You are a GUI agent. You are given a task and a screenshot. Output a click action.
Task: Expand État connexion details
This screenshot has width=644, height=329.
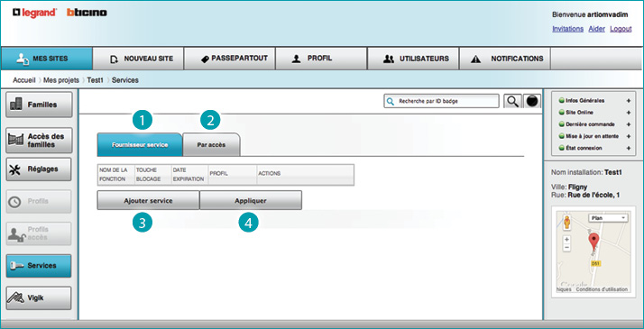[x=629, y=148]
